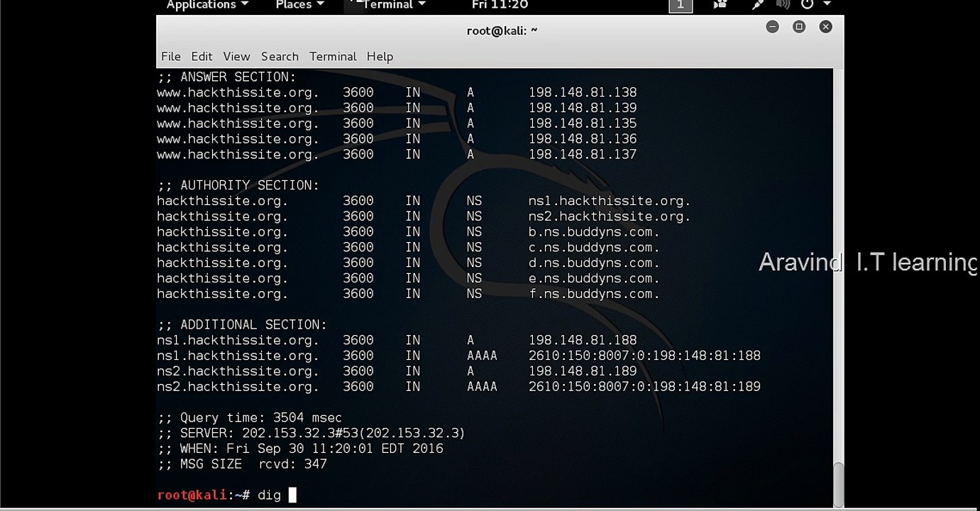The width and height of the screenshot is (980, 511).
Task: Click the IP address 198.148.81.136
Action: pyautogui.click(x=583, y=139)
